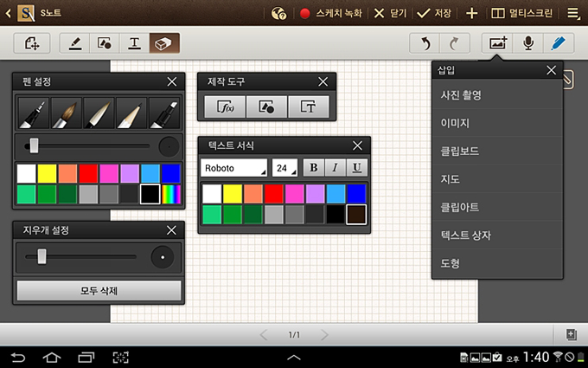Image resolution: width=588 pixels, height=368 pixels.
Task: Pick the red swatch in pen settings
Action: (88, 173)
